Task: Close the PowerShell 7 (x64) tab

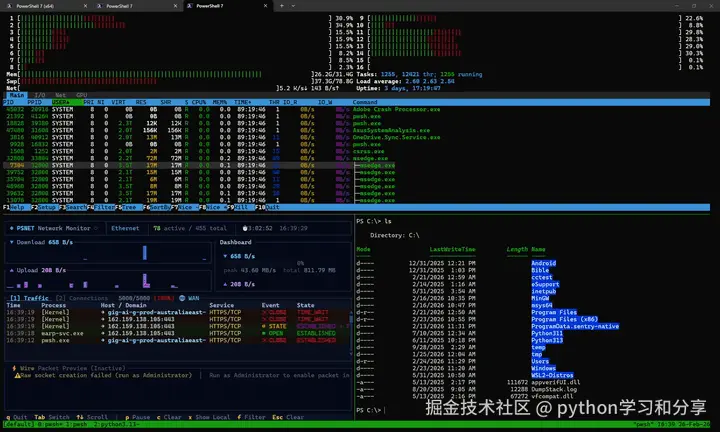Action: click(x=85, y=6)
